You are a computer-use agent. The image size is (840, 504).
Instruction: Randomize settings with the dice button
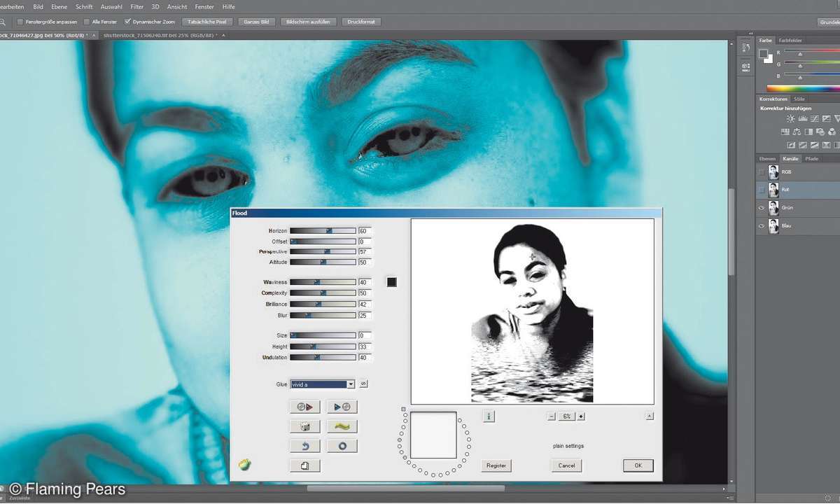click(x=304, y=426)
